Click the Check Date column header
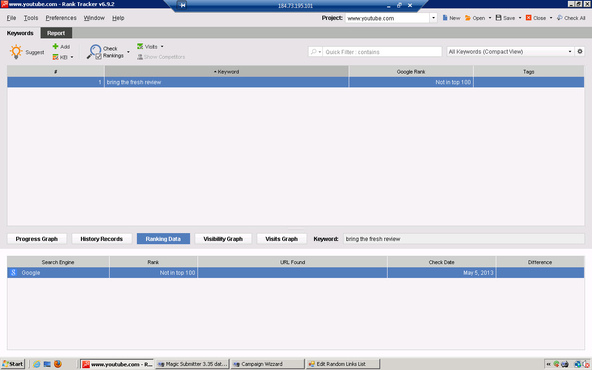This screenshot has width=592, height=370. (441, 262)
